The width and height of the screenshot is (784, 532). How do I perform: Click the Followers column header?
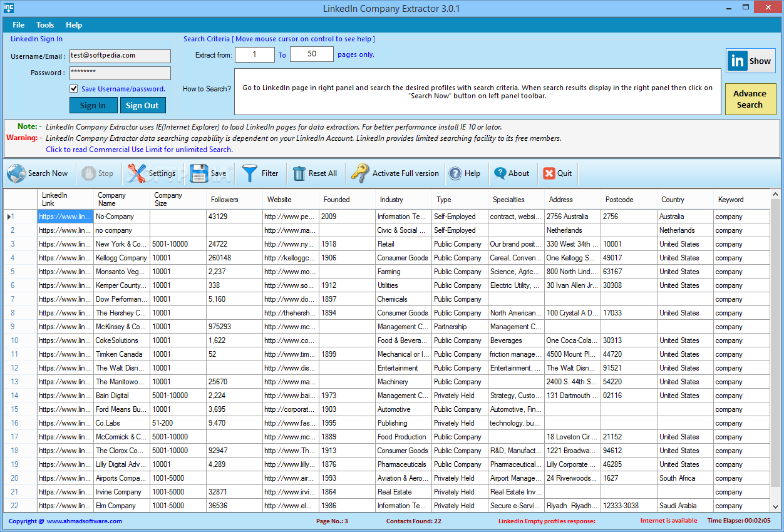tap(234, 199)
